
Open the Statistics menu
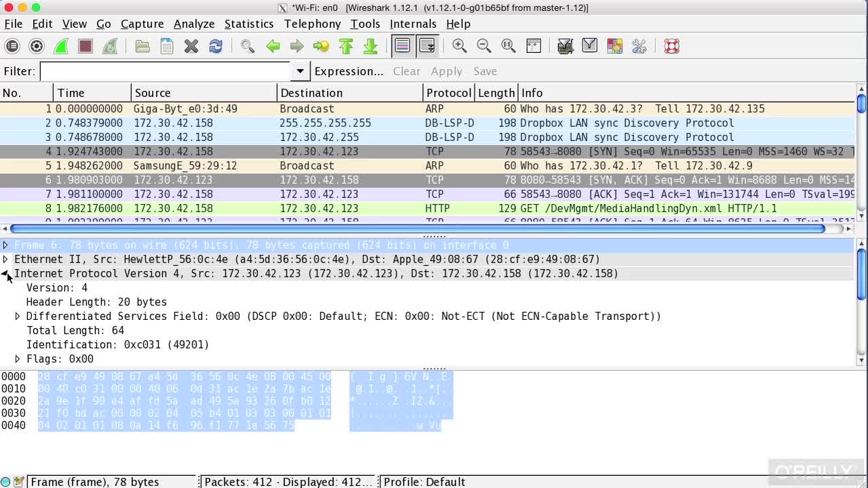249,24
